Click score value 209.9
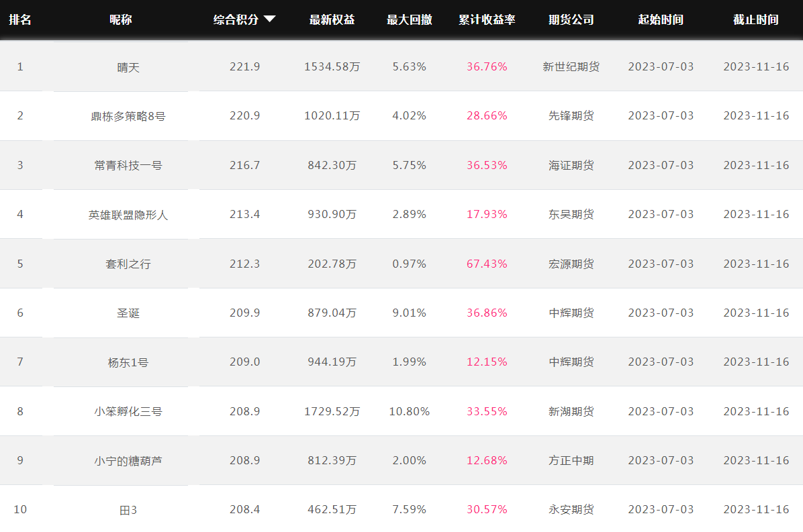 point(245,313)
